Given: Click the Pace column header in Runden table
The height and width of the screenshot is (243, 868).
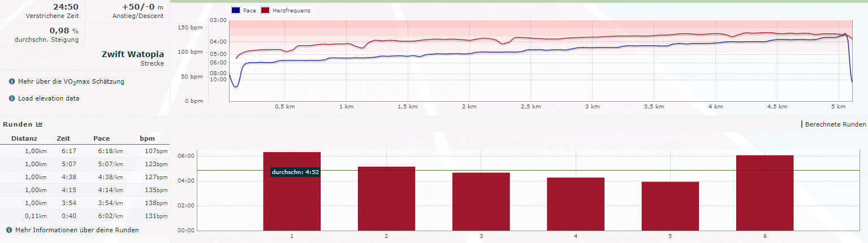Looking at the screenshot, I should pyautogui.click(x=102, y=138).
